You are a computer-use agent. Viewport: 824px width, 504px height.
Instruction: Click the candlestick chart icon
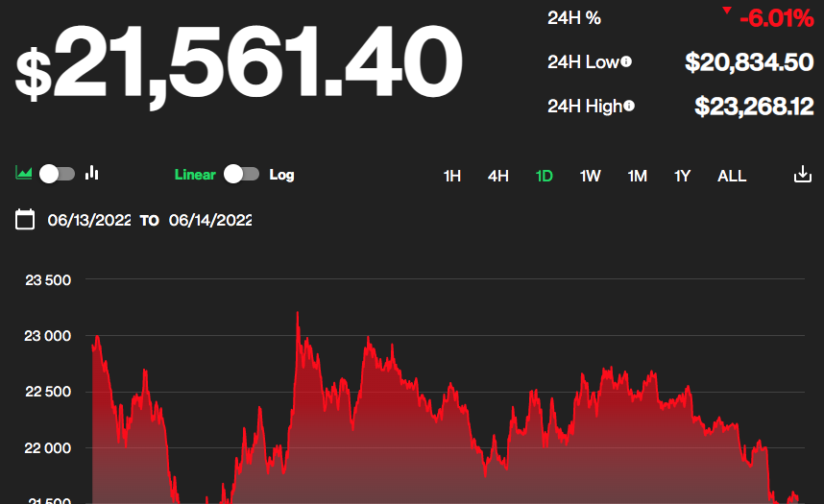92,174
